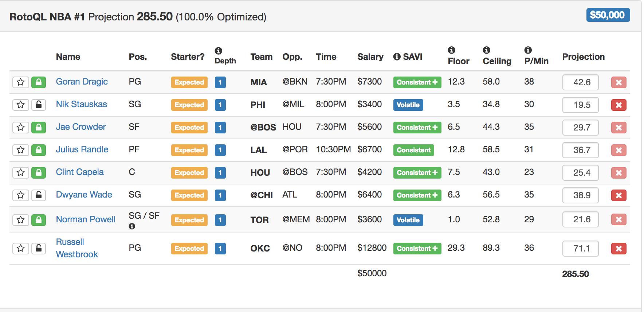Viewport: 644px width, 312px height.
Task: Star Nik Stauskas as a favorite
Action: pos(21,105)
